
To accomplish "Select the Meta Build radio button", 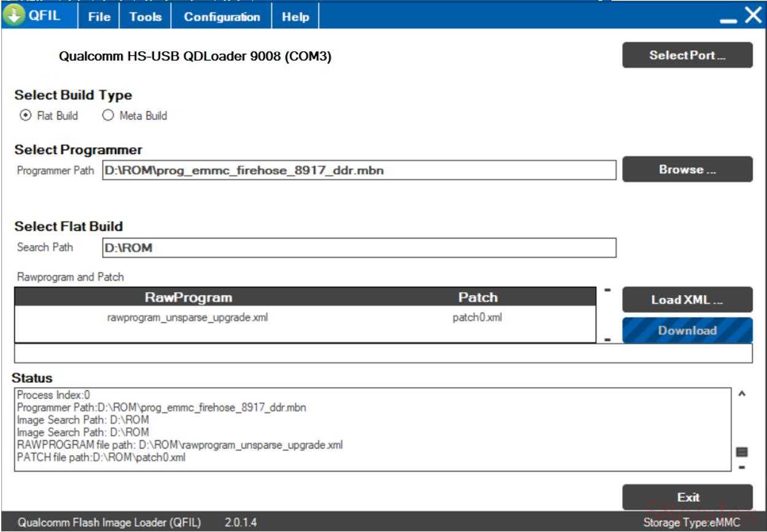I will [108, 115].
